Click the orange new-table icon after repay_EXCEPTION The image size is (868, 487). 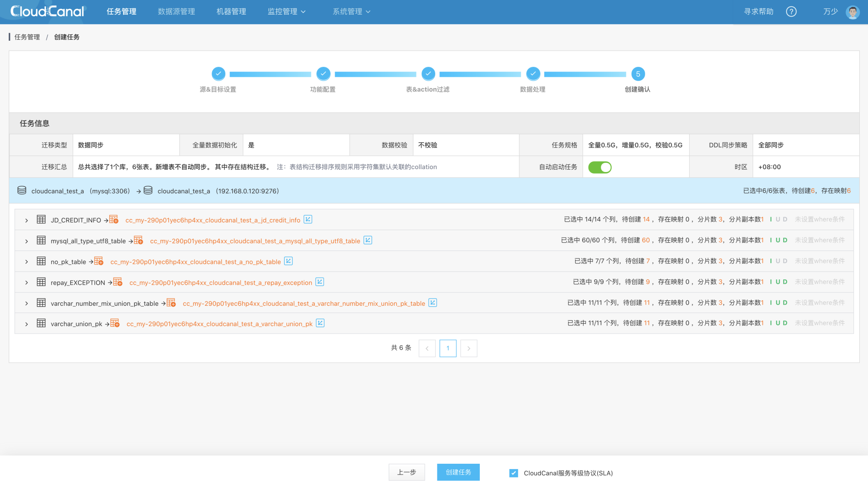click(x=118, y=281)
